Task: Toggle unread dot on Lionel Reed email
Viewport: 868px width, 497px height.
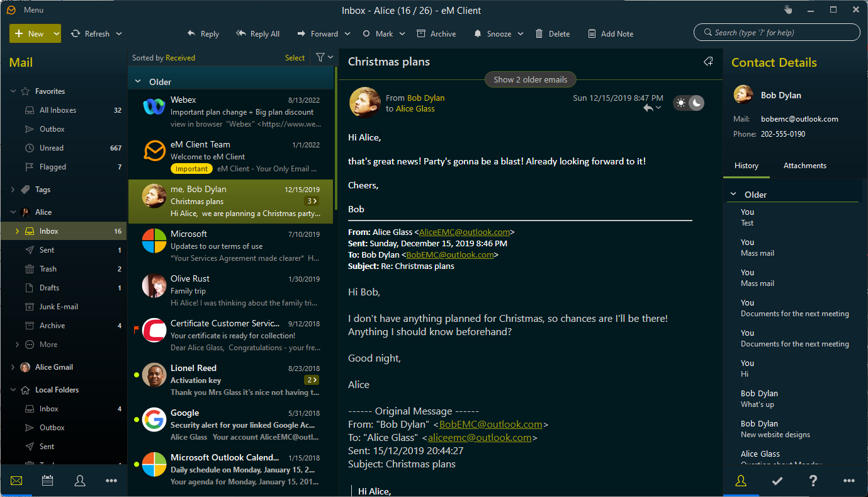Action: coord(136,375)
